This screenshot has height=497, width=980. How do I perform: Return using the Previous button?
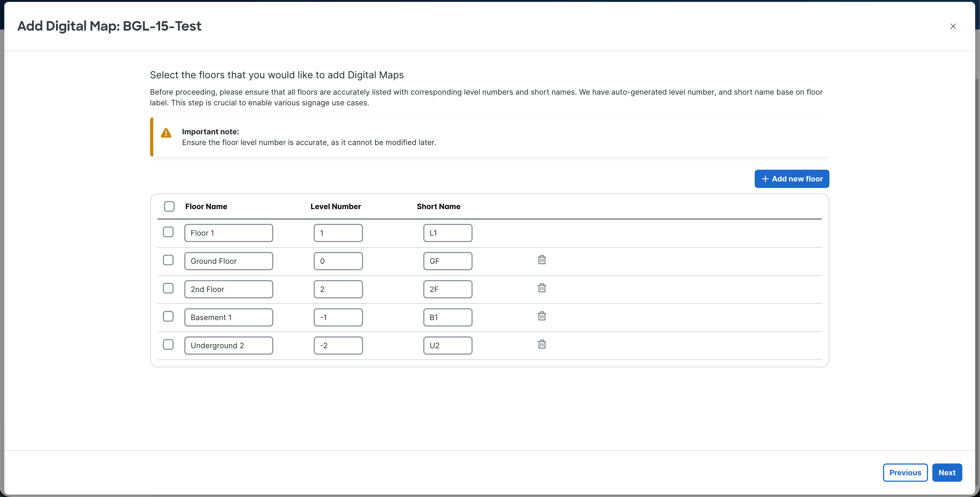pyautogui.click(x=905, y=473)
